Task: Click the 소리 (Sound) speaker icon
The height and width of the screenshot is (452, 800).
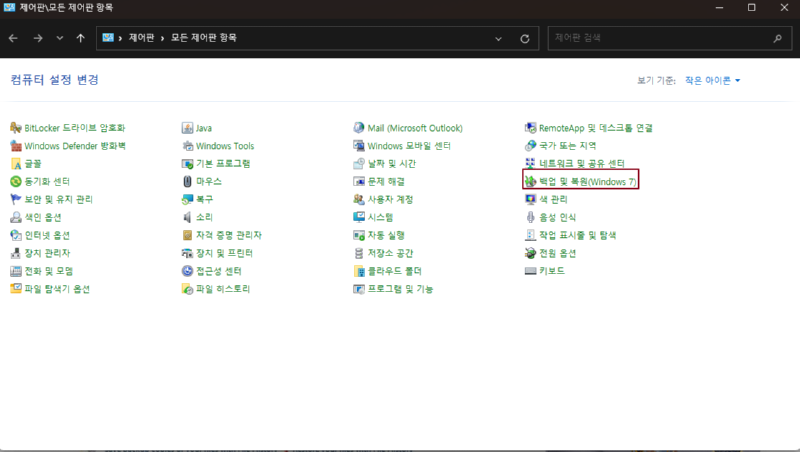Action: point(187,217)
